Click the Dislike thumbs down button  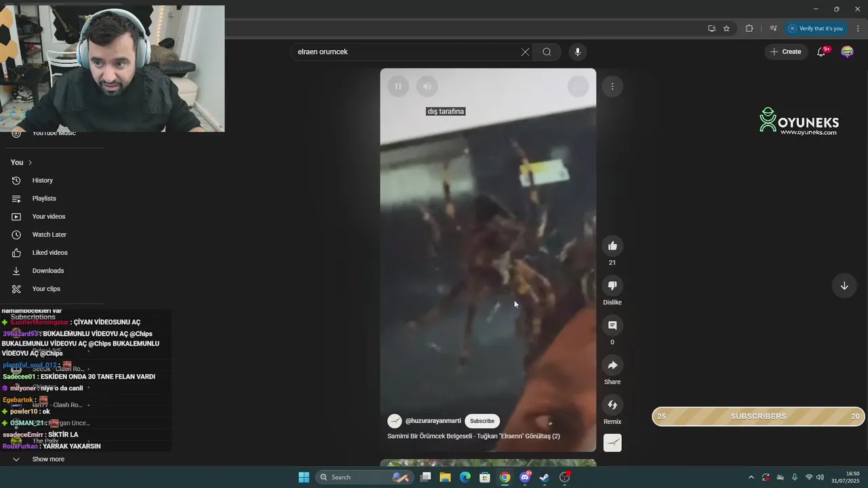tap(612, 285)
